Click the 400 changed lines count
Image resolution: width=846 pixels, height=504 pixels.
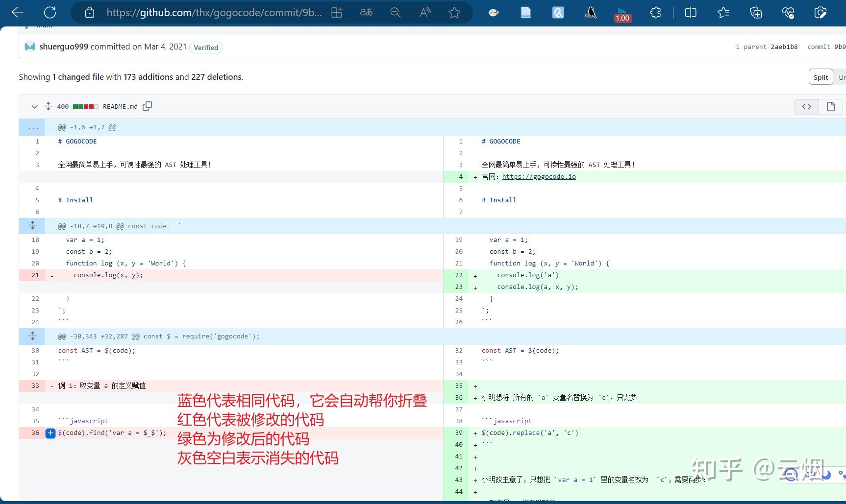click(x=63, y=106)
